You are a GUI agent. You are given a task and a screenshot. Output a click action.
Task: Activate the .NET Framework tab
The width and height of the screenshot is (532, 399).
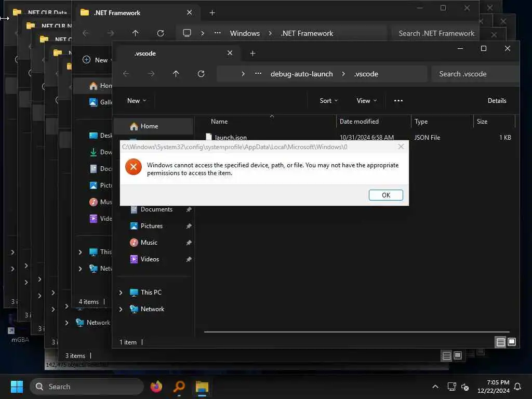136,13
